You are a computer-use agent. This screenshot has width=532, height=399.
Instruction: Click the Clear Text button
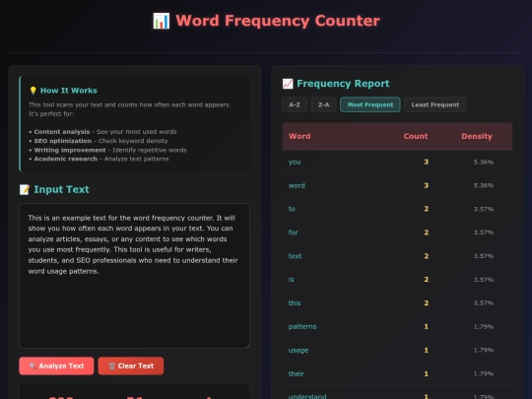point(131,366)
